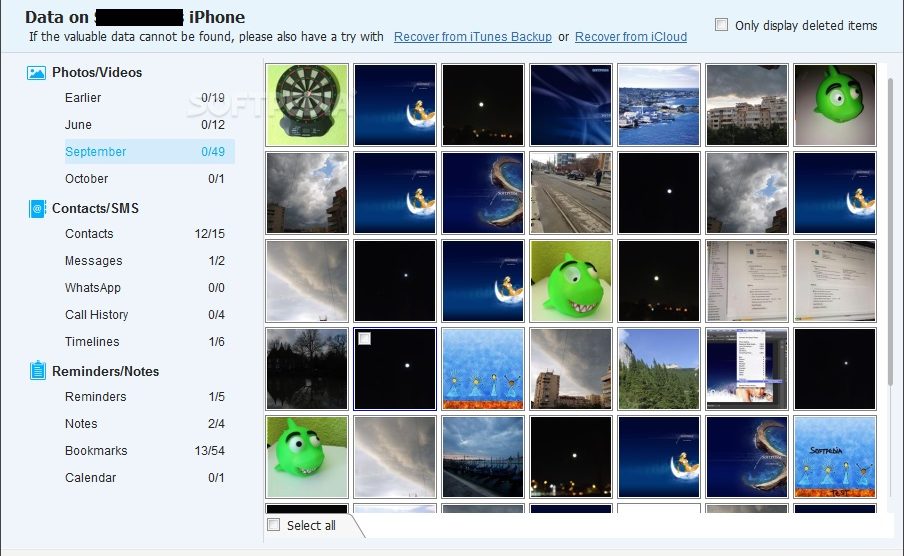Click the Reminders/Notes clipboard icon
The width and height of the screenshot is (904, 556).
coord(37,371)
